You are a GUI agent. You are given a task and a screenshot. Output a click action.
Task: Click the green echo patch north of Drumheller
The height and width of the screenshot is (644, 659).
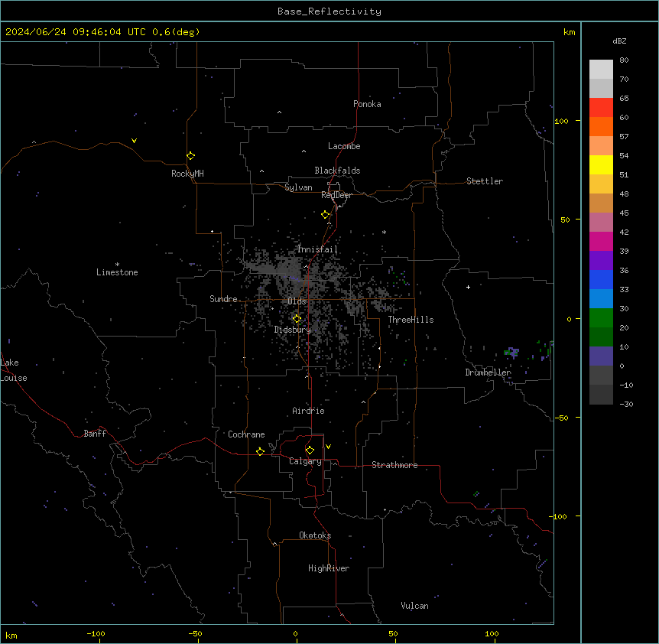point(511,353)
